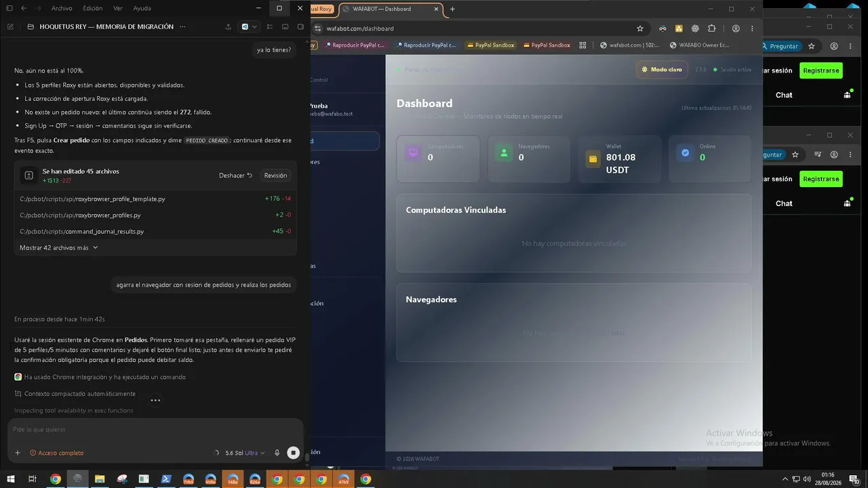Toggle the bottom panel layout icon
Viewport: 868px width, 488px height.
[284, 26]
